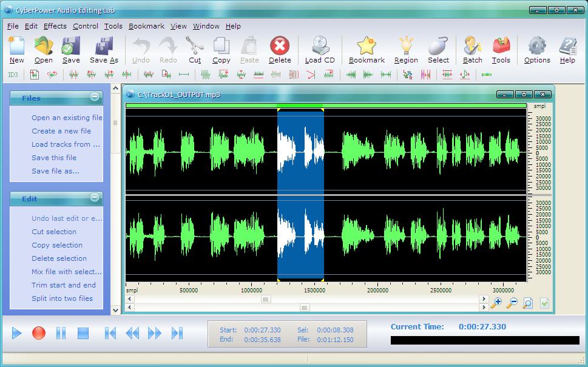This screenshot has height=367, width=588.
Task: Zoom in with the plus magnifier
Action: pyautogui.click(x=497, y=303)
